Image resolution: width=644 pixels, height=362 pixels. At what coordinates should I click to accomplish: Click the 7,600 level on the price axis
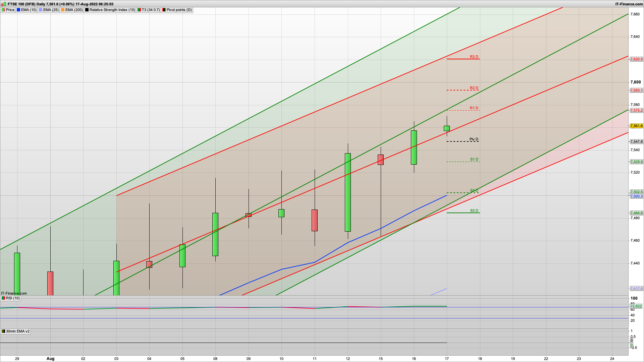pyautogui.click(x=636, y=82)
